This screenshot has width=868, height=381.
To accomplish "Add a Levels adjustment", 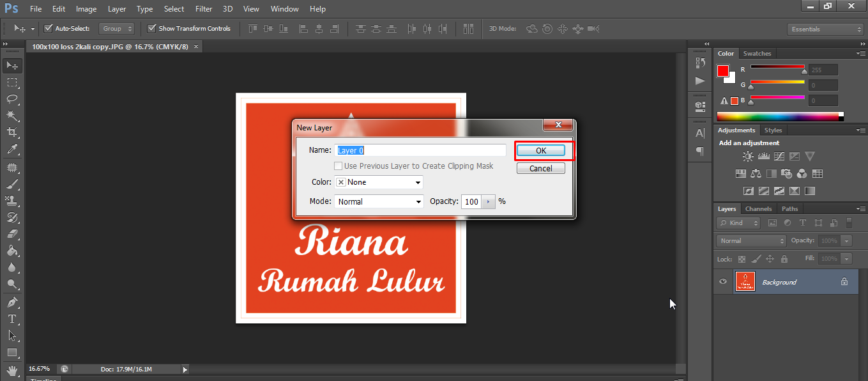I will [x=764, y=155].
